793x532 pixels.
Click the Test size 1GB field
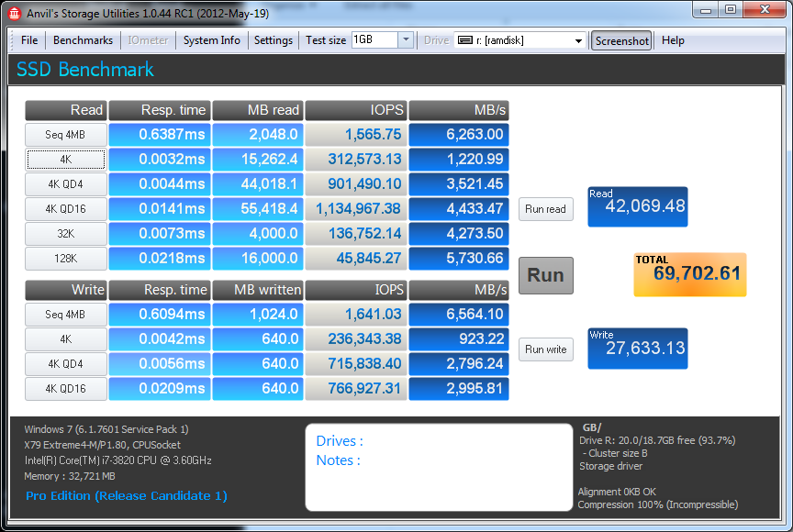[374, 40]
